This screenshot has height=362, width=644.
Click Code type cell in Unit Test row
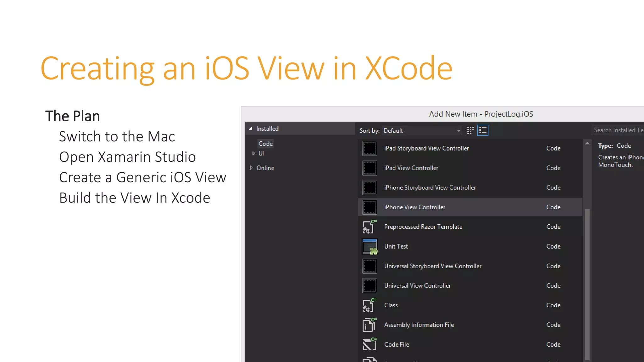tap(553, 246)
